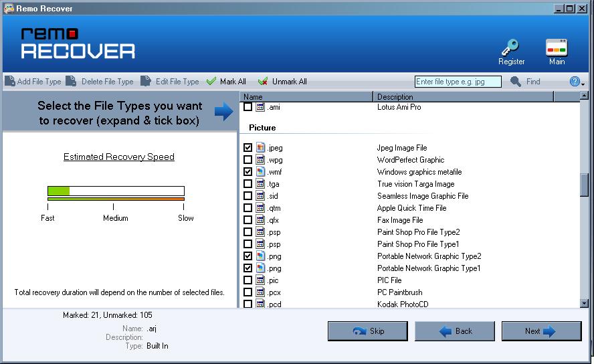The height and width of the screenshot is (364, 594).
Task: Click the Unmark All label
Action: [290, 82]
